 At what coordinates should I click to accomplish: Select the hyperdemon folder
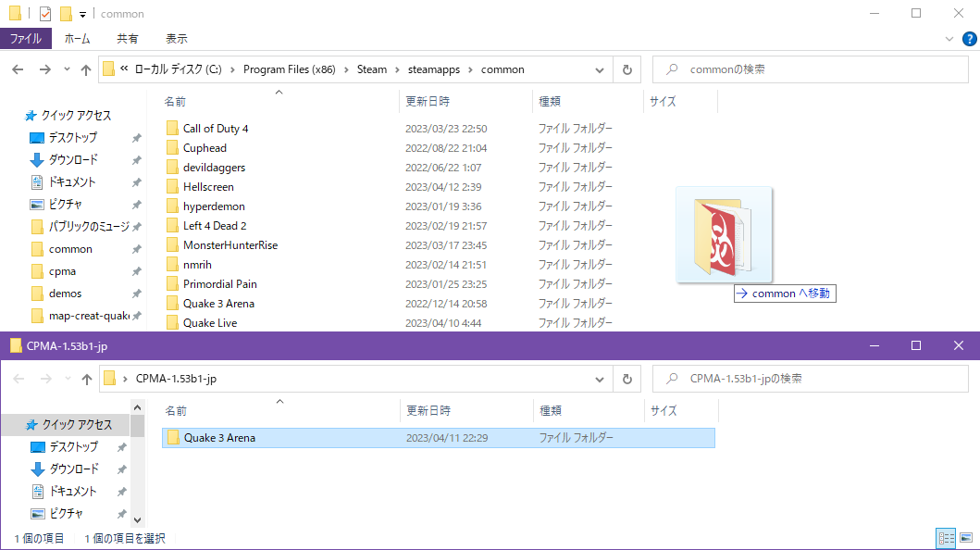pos(214,206)
